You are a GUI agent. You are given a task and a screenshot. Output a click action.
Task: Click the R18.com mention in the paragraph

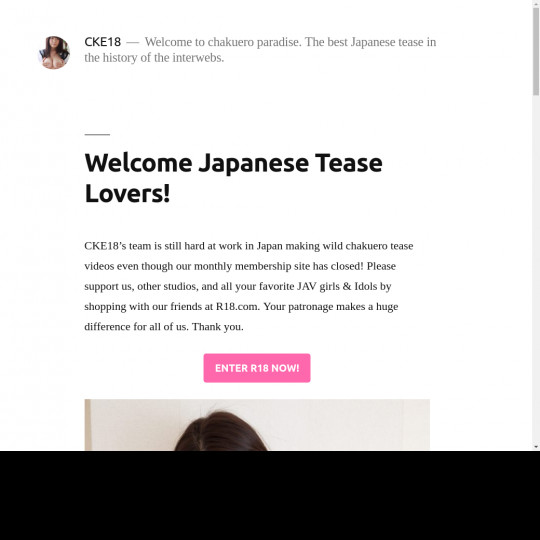tap(237, 307)
